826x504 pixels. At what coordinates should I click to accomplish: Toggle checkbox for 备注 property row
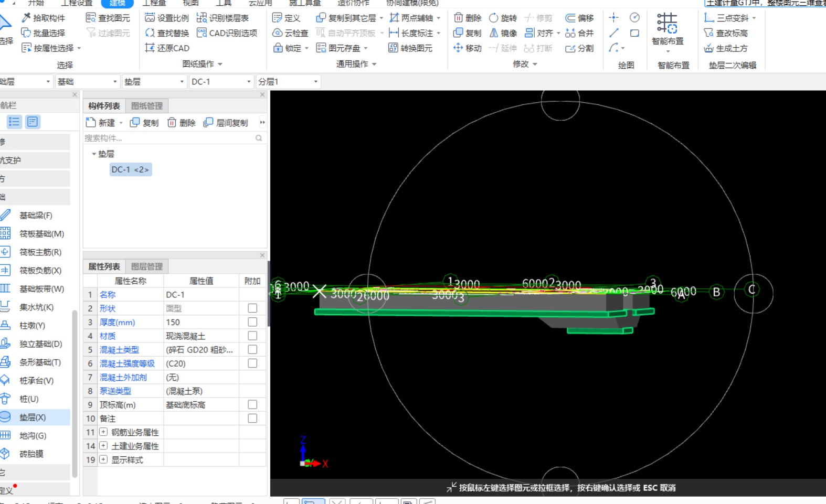[x=252, y=418]
